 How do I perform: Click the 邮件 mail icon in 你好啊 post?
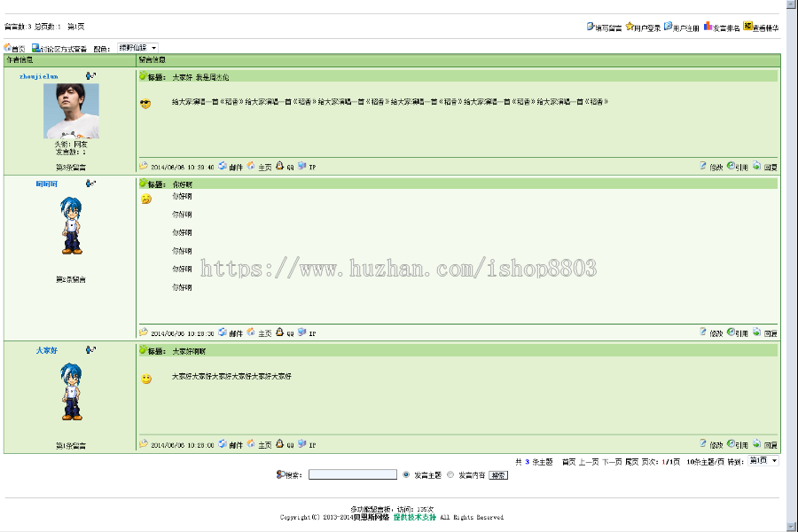[x=223, y=332]
